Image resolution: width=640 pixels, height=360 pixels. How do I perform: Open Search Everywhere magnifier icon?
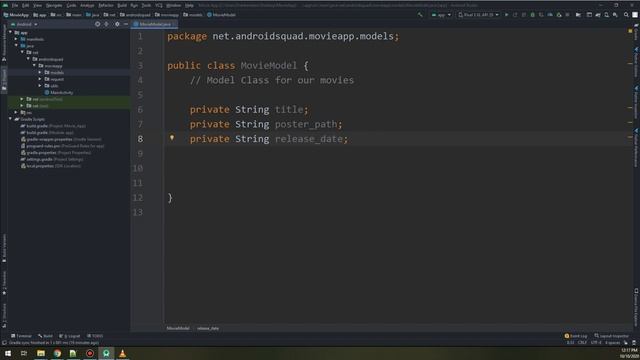[x=626, y=15]
